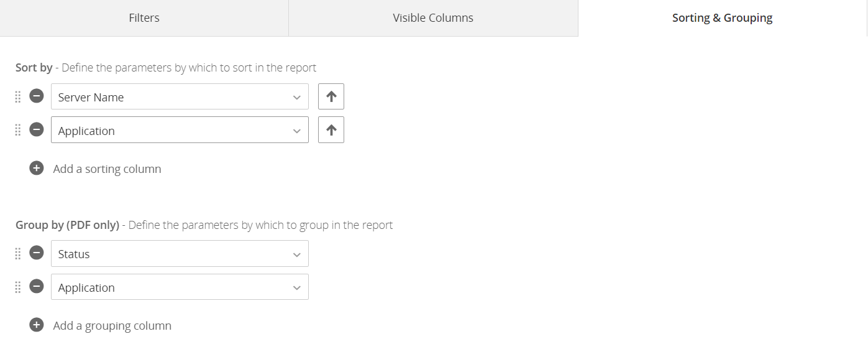
Task: Remove the Application grouping row
Action: coord(37,287)
